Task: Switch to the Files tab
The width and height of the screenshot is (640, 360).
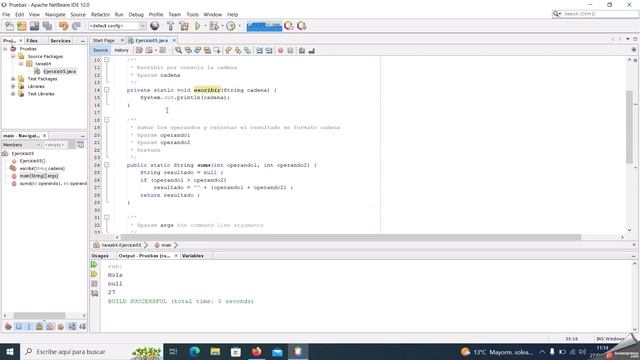Action: (32, 41)
